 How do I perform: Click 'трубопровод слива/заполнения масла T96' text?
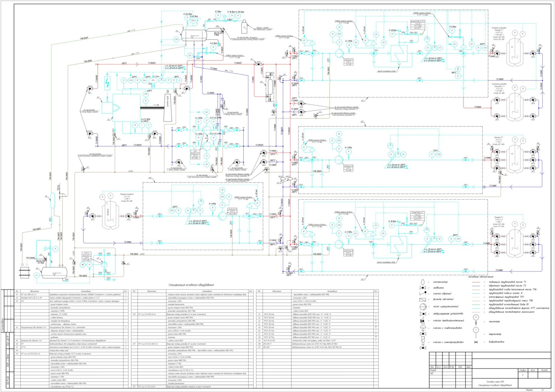513,289
